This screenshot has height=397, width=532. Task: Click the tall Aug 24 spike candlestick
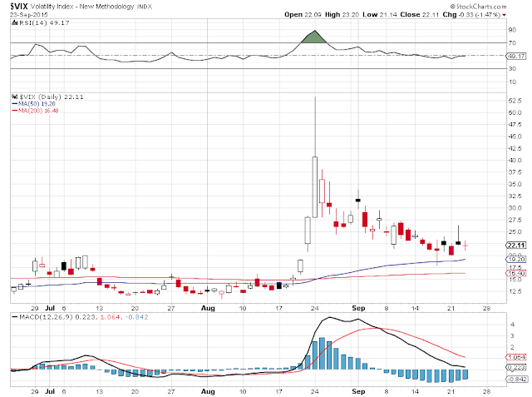coord(315,186)
